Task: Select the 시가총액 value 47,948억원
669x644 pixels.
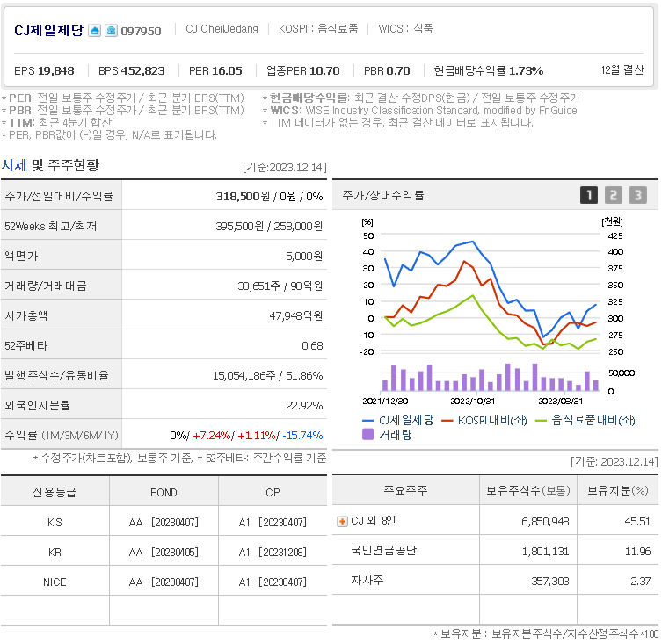Action: (296, 316)
